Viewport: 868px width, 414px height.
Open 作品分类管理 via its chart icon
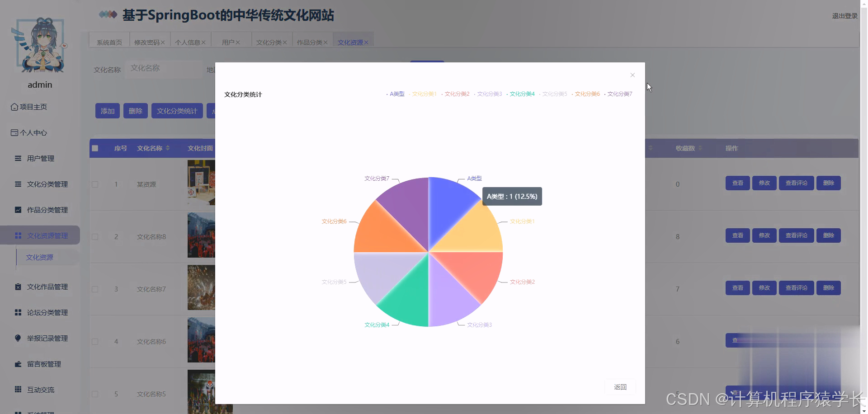coord(17,210)
